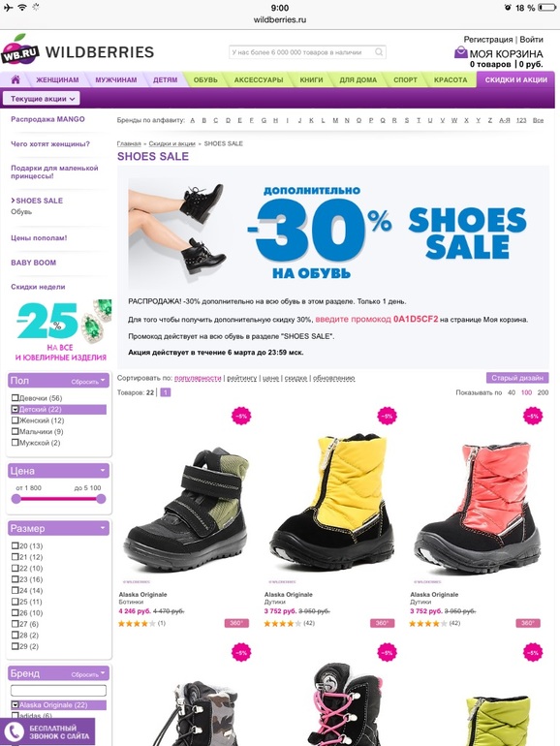The image size is (560, 746).
Task: Open the shopping bag cart icon
Action: (x=460, y=51)
